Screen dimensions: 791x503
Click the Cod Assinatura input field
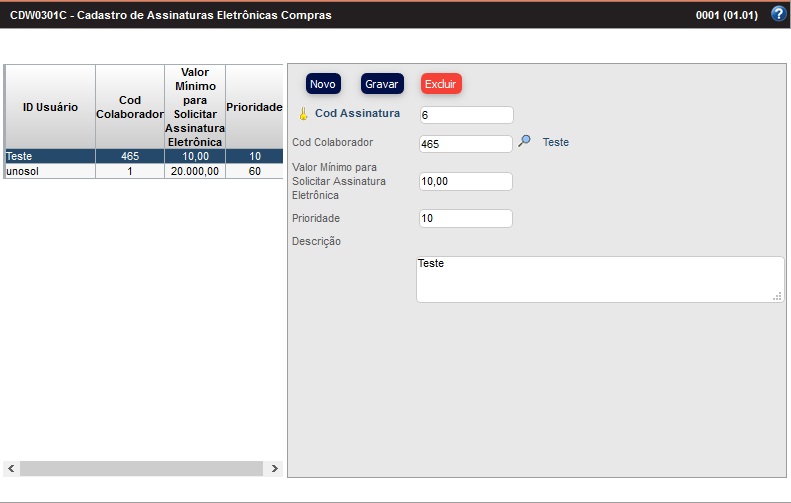[x=466, y=115]
